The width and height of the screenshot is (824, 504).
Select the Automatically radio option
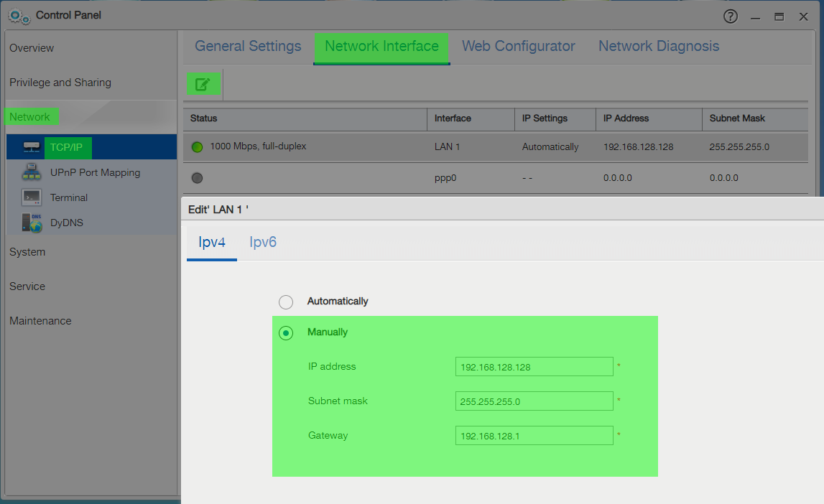click(x=286, y=302)
